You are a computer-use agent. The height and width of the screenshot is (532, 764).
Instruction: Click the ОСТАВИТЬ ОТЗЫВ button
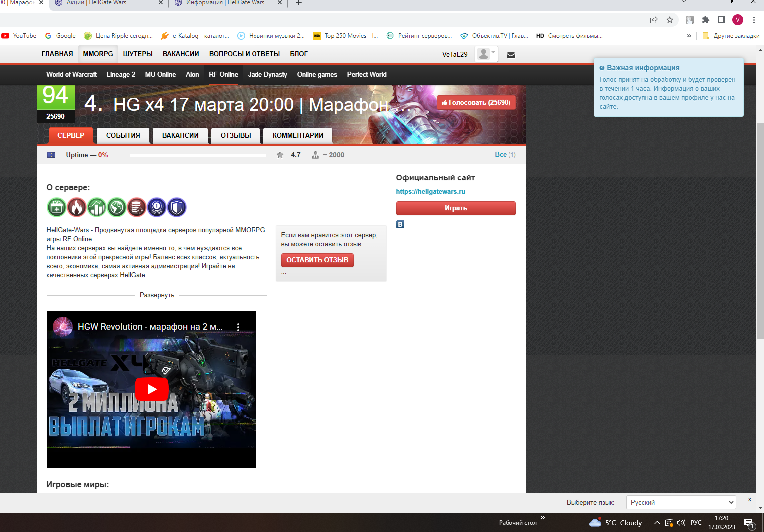pos(317,260)
